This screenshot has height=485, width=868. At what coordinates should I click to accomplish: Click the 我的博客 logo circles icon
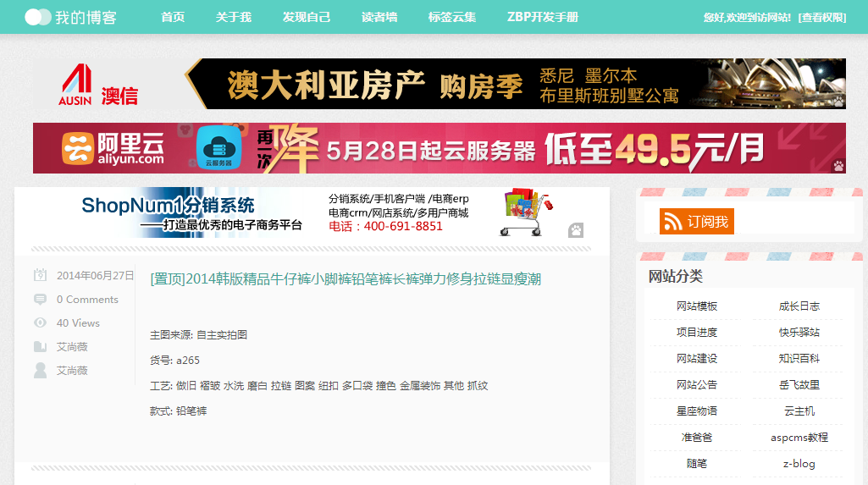pos(38,17)
